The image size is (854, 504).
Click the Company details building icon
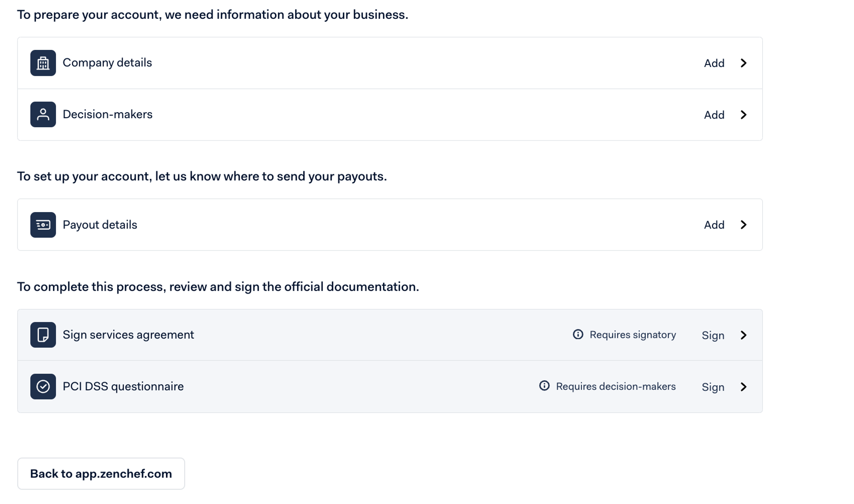(x=43, y=63)
